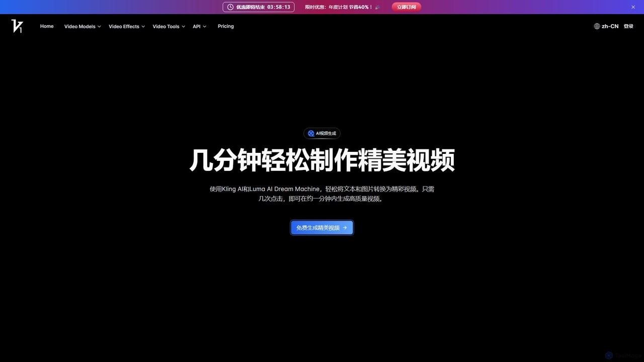The height and width of the screenshot is (362, 644).
Task: Click the arrow icon on the generate button
Action: 345,228
